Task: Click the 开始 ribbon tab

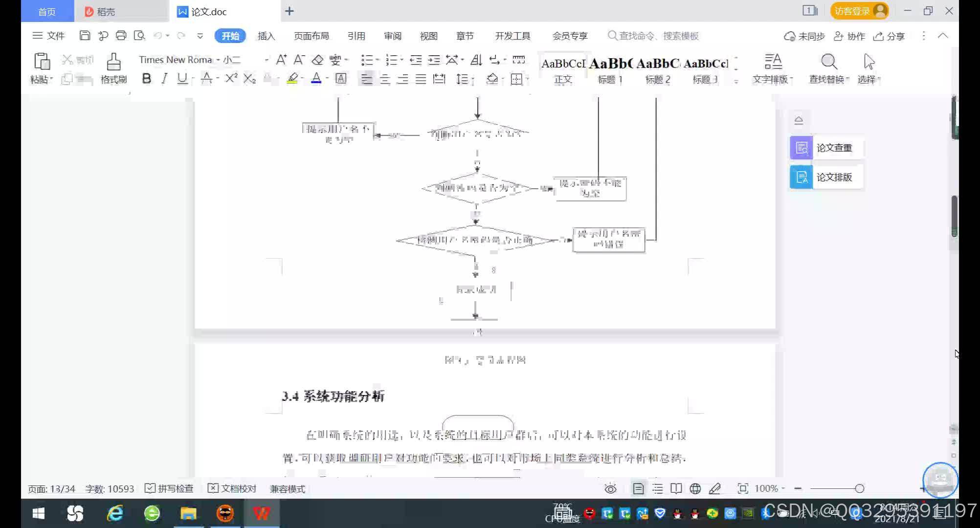Action: (229, 35)
